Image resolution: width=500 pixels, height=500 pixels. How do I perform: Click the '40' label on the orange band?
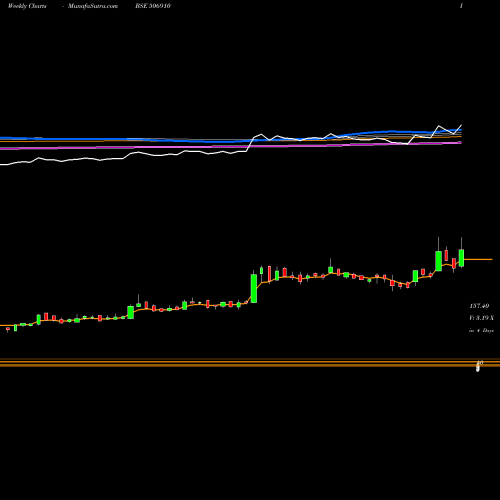[480, 363]
